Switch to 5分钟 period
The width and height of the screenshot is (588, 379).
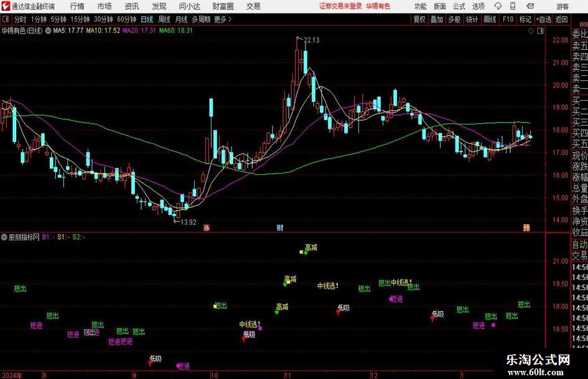pos(58,19)
